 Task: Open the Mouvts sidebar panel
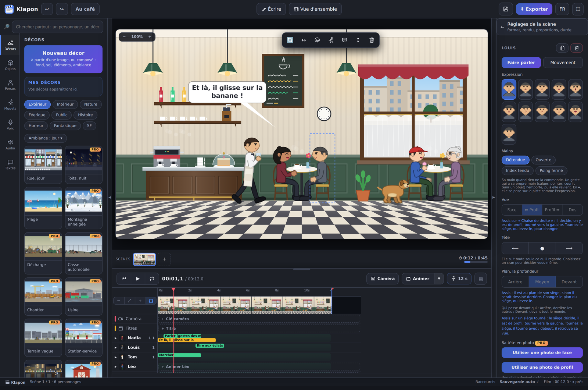pyautogui.click(x=10, y=105)
